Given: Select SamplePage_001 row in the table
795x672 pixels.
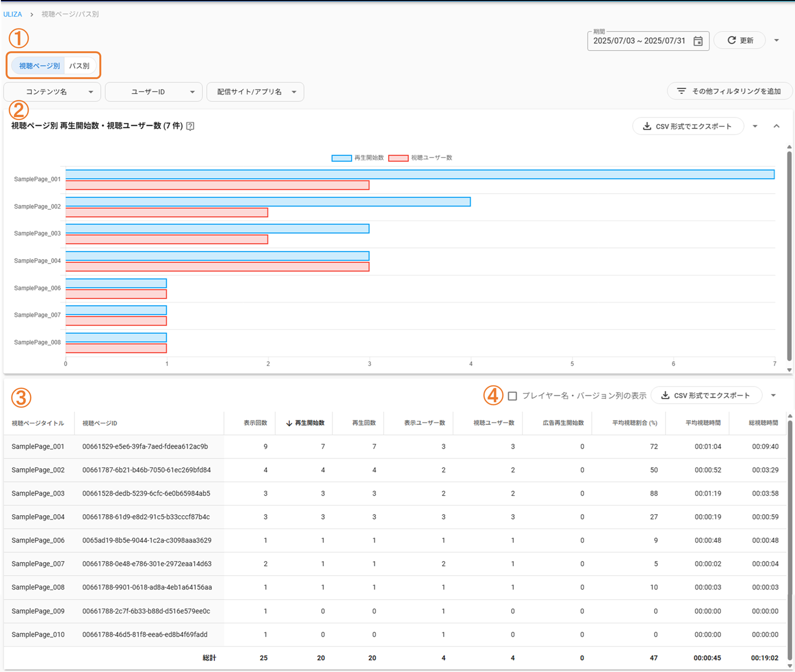Looking at the screenshot, I should tap(395, 447).
